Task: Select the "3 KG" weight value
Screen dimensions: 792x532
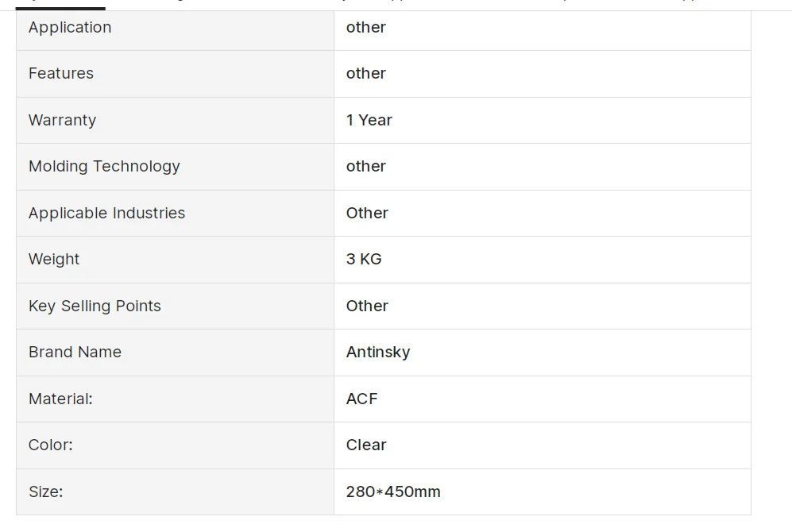Action: [x=364, y=259]
